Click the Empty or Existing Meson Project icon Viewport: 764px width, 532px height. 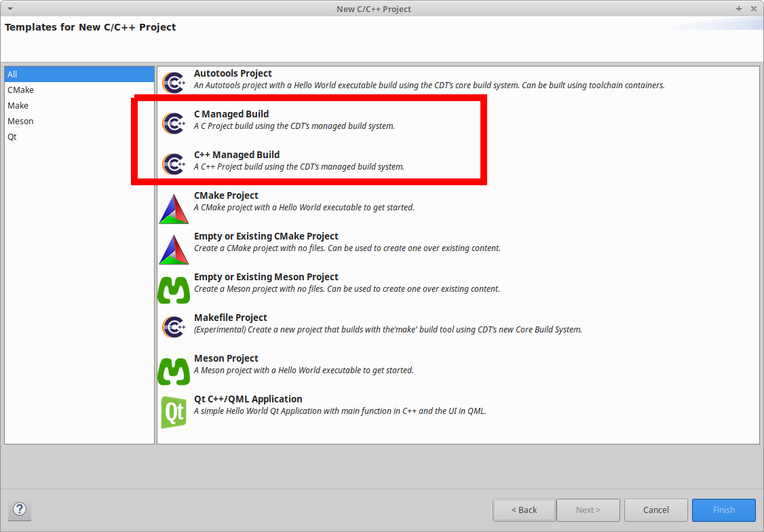(174, 290)
